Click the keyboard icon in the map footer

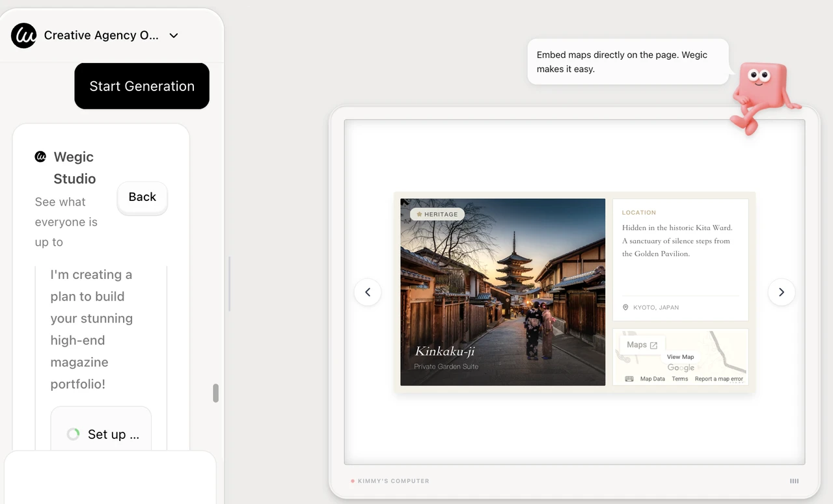pos(630,378)
